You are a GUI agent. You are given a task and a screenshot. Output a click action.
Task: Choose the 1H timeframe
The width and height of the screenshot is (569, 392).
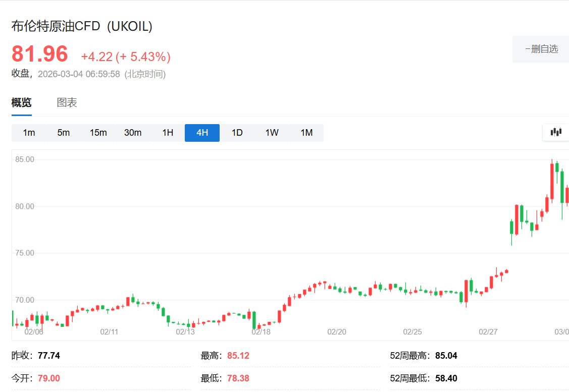click(x=168, y=133)
